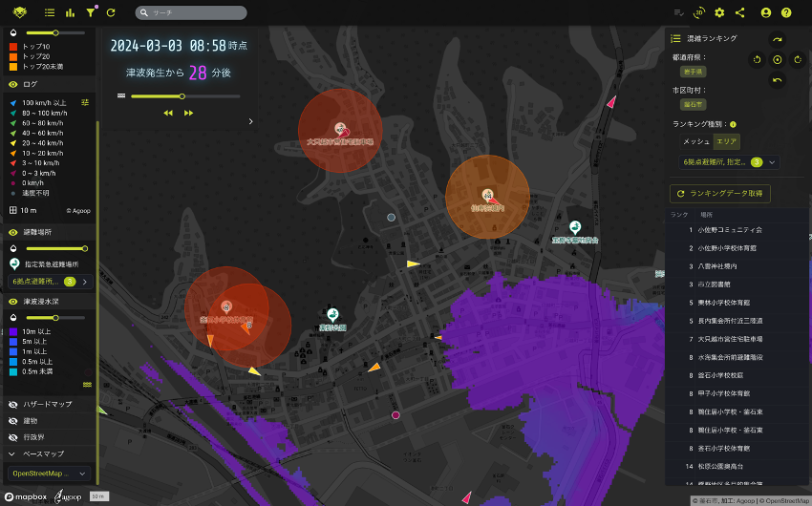Toggle visibility of the ログ layer
This screenshot has width=812, height=506.
click(x=13, y=84)
